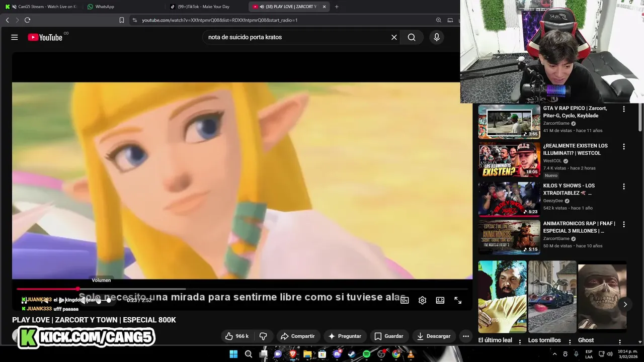Open Discord from taskbar
This screenshot has height=362, width=644.
click(x=337, y=354)
